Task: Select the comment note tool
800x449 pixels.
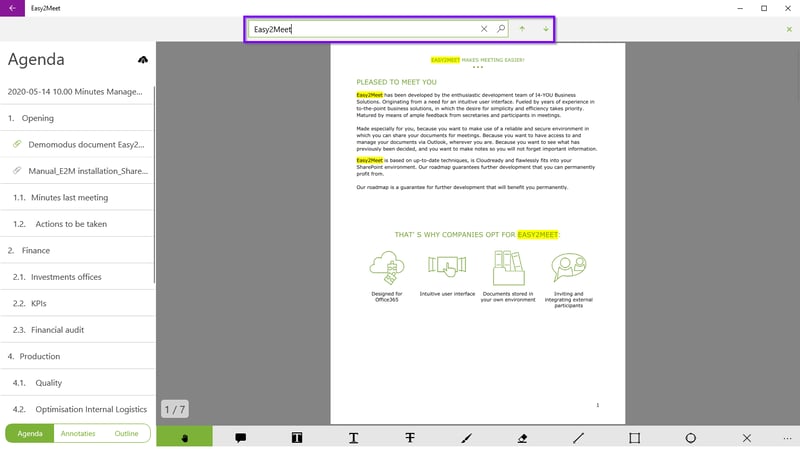Action: pyautogui.click(x=241, y=437)
